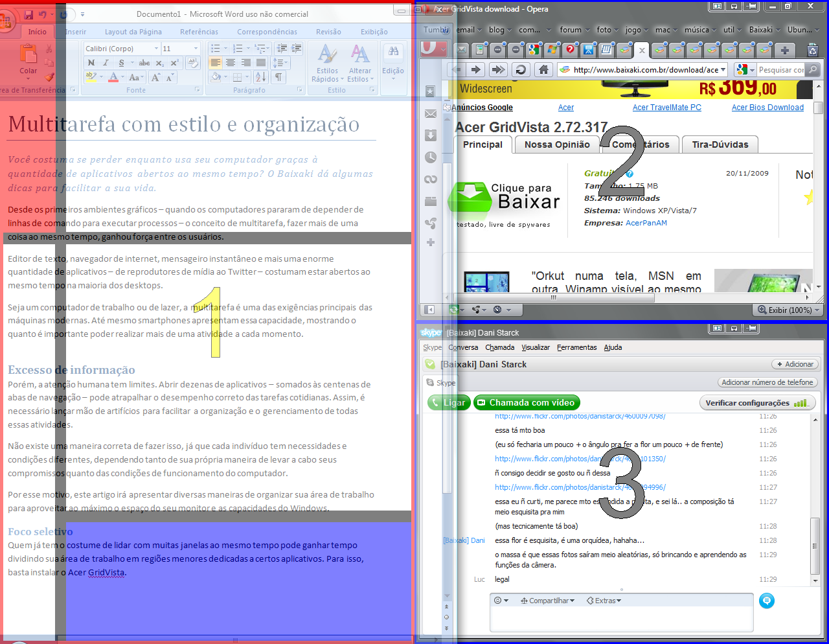Increase font size with grow font icon
The image size is (829, 644).
(x=156, y=77)
